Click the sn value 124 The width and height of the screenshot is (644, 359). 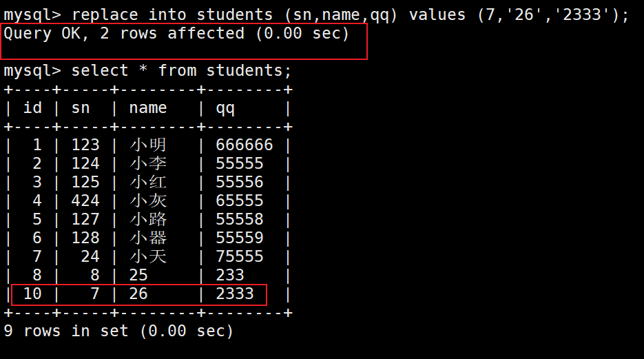click(85, 163)
